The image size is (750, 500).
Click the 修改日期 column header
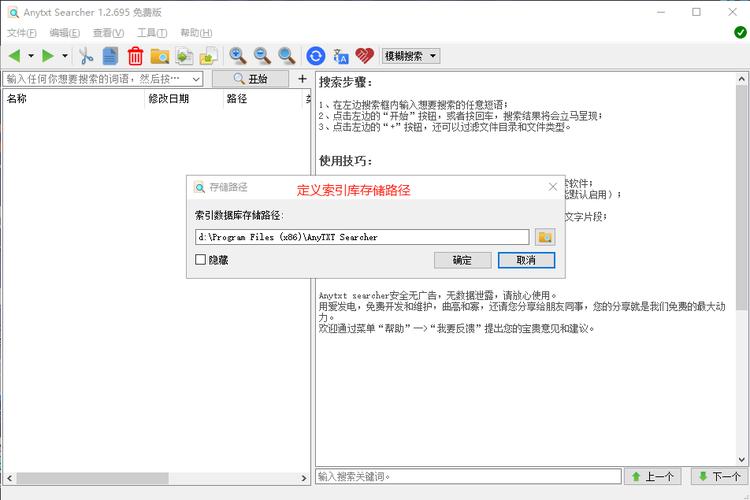pyautogui.click(x=184, y=99)
